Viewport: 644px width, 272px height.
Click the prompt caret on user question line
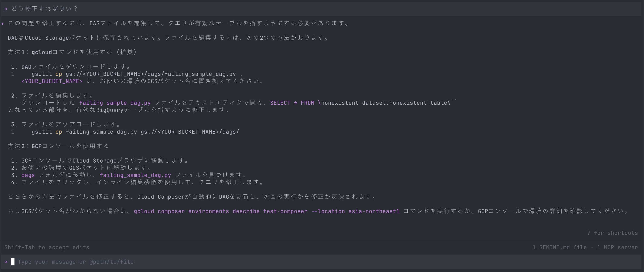(6, 8)
